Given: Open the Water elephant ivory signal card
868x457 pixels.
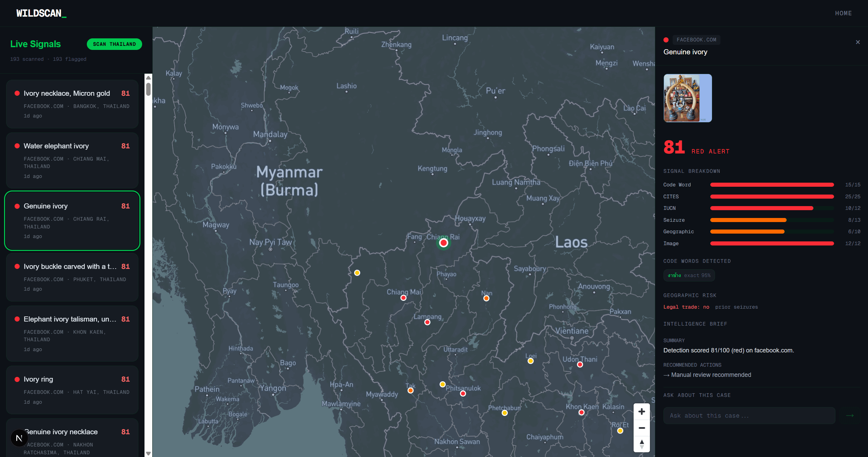Looking at the screenshot, I should [x=72, y=161].
